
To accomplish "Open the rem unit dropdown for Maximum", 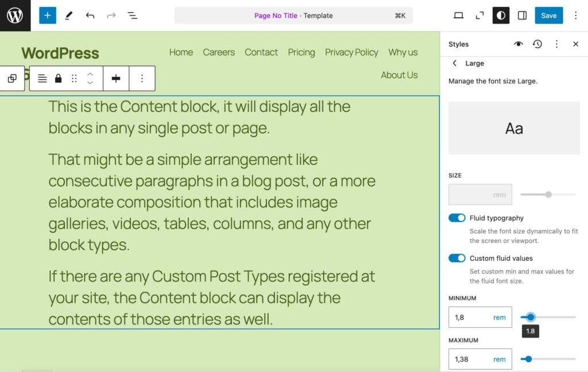I will point(499,359).
